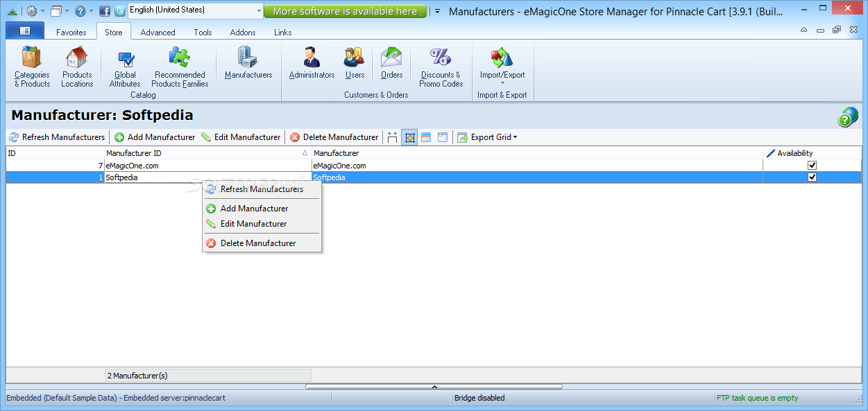Toggle availability checkbox for Softpedia
The image size is (868, 411).
(x=812, y=177)
